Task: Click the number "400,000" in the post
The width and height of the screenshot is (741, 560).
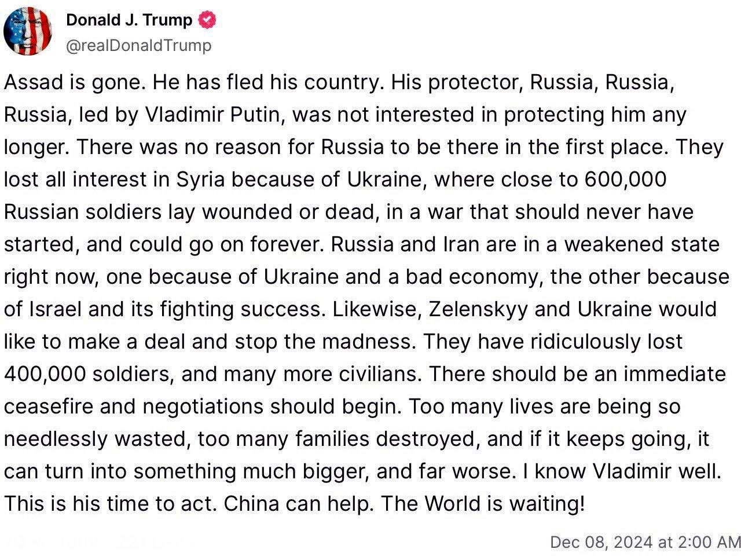Action: tap(43, 374)
